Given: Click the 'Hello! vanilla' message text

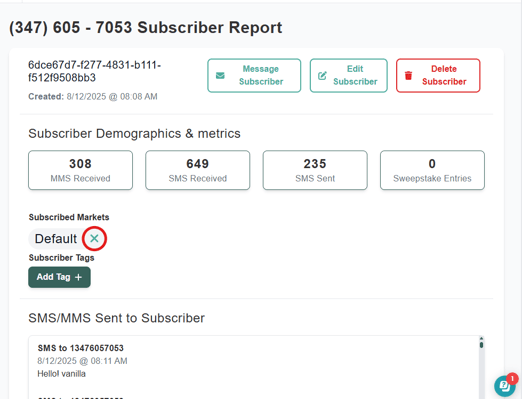Looking at the screenshot, I should tap(61, 374).
